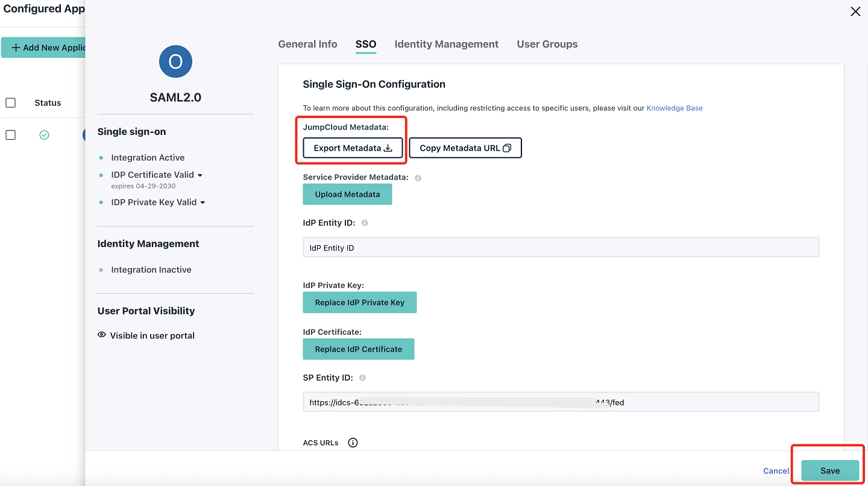Click the Export Metadata button

[x=353, y=148]
